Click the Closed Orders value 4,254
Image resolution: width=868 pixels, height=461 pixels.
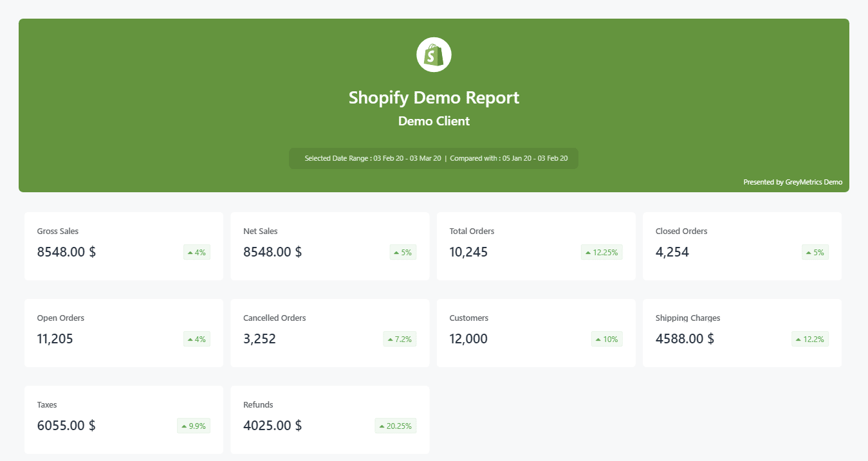(x=672, y=252)
